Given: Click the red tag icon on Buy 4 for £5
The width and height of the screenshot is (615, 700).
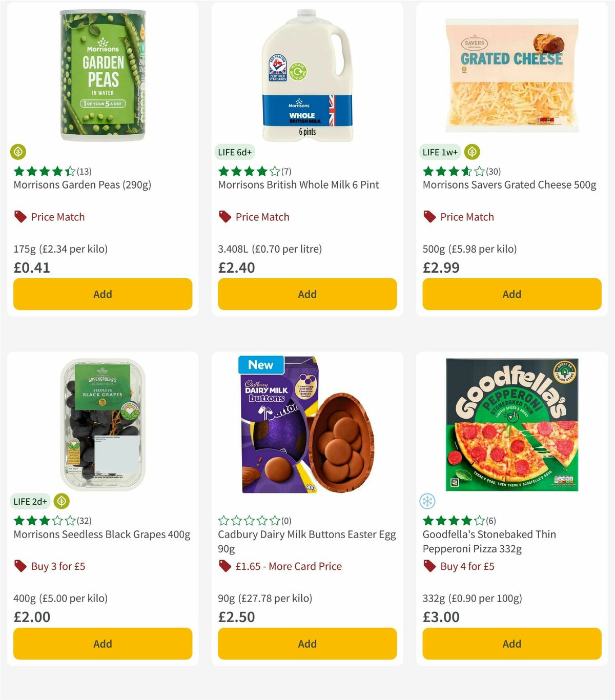Looking at the screenshot, I should (x=429, y=566).
